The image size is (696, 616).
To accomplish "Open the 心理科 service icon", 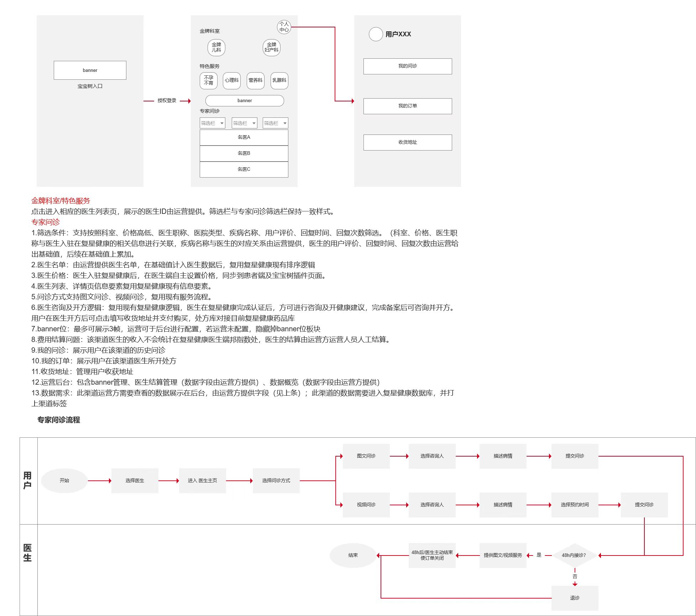I will [231, 80].
